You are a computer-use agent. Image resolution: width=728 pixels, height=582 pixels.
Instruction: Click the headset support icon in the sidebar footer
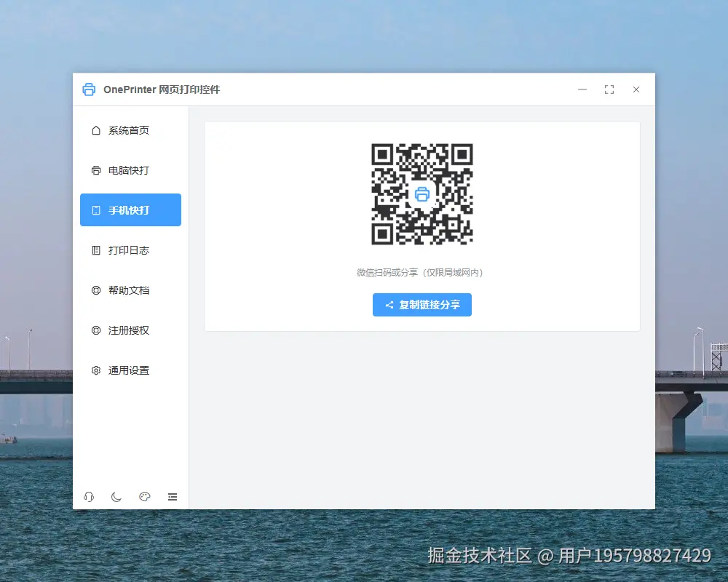click(89, 497)
